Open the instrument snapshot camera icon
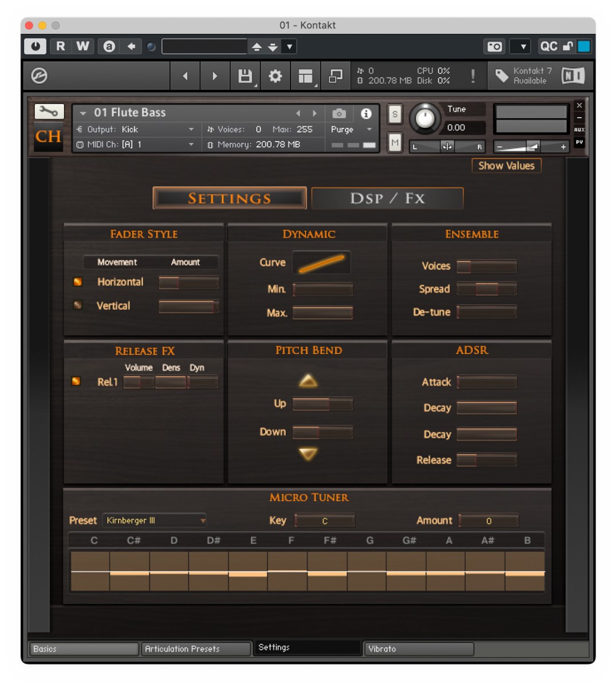The height and width of the screenshot is (688, 616). point(338,113)
